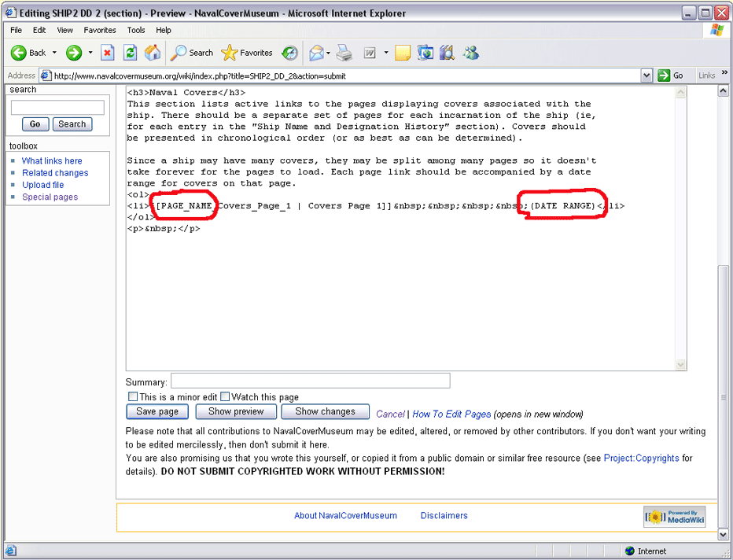The height and width of the screenshot is (560, 733).
Task: Expand the address bar URL dropdown
Action: pyautogui.click(x=646, y=76)
